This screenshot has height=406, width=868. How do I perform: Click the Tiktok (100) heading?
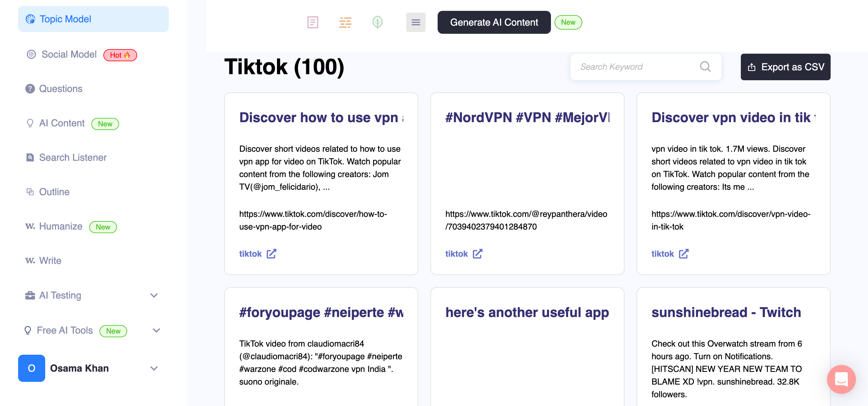tap(284, 67)
